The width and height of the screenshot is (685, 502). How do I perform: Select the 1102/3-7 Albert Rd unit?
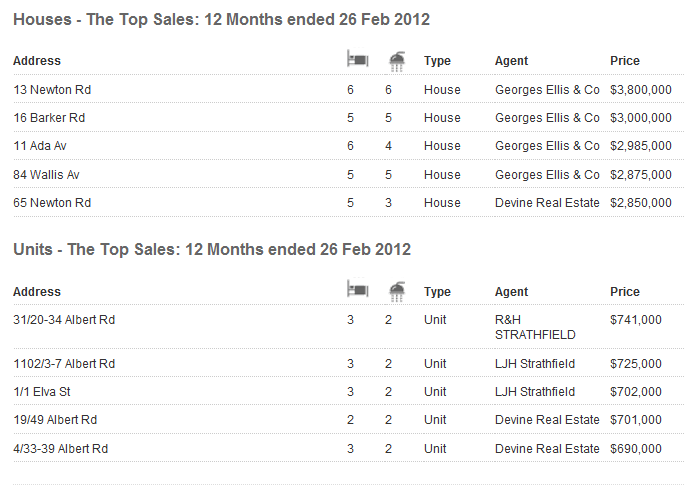click(65, 364)
